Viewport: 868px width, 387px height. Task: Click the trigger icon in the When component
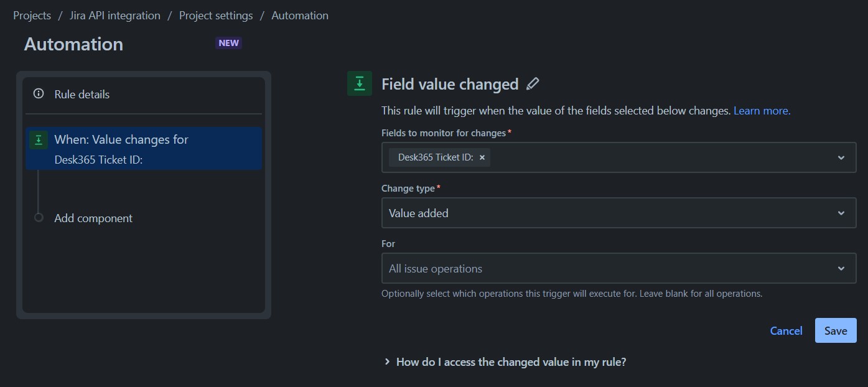pyautogui.click(x=39, y=139)
